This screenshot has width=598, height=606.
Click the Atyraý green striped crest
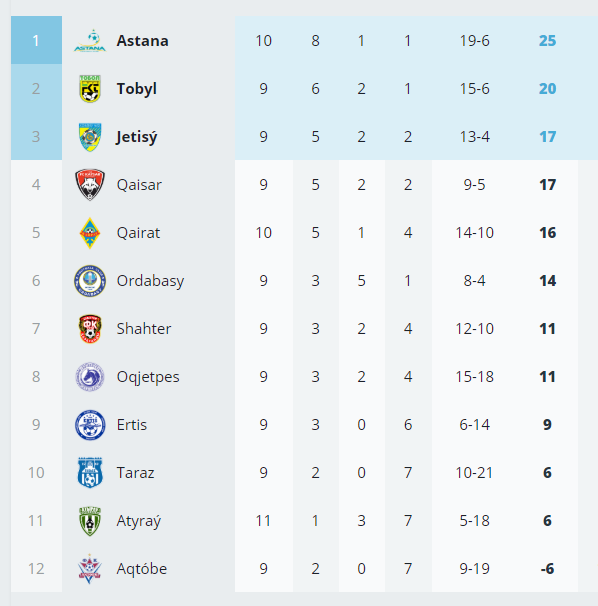(x=90, y=521)
